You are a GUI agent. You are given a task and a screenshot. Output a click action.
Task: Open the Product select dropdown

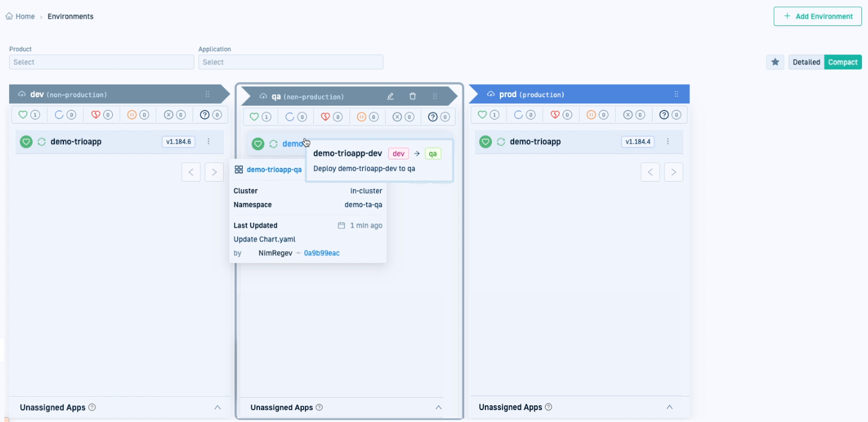tap(101, 62)
